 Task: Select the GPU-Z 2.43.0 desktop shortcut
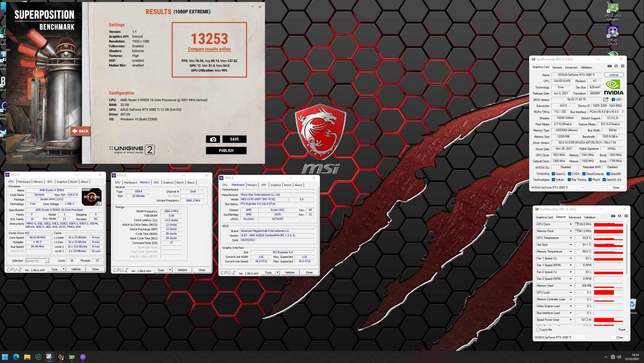[613, 12]
